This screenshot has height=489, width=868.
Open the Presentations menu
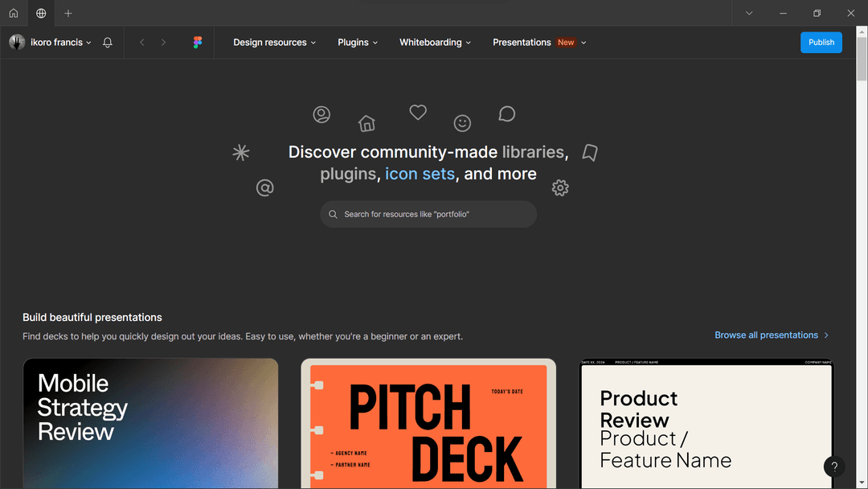tap(539, 43)
